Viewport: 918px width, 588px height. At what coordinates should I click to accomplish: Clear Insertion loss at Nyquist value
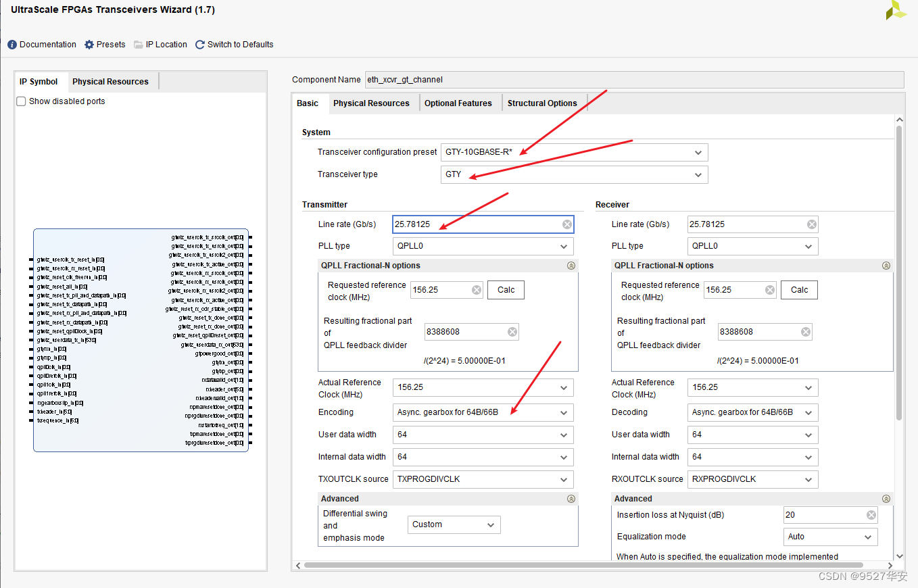(x=871, y=515)
